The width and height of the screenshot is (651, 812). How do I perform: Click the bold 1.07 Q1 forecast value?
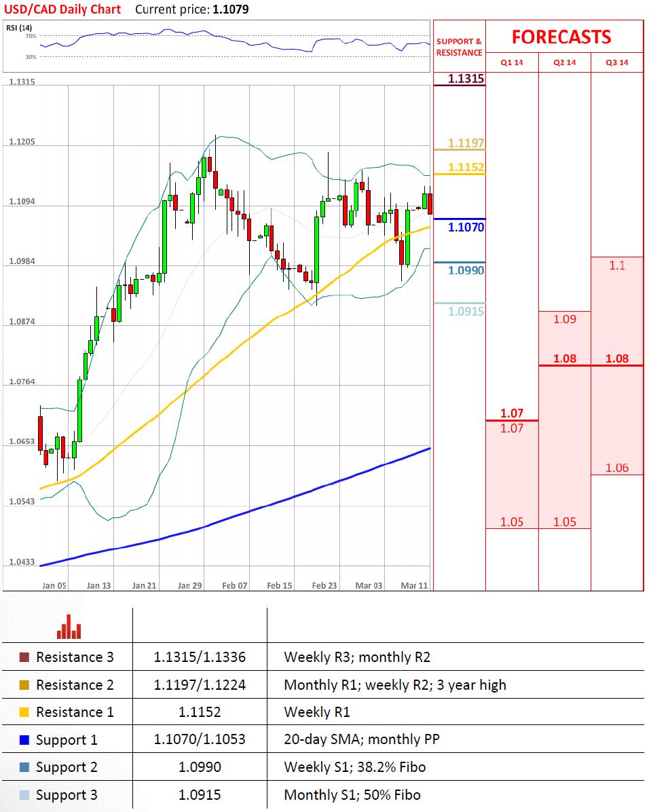512,413
